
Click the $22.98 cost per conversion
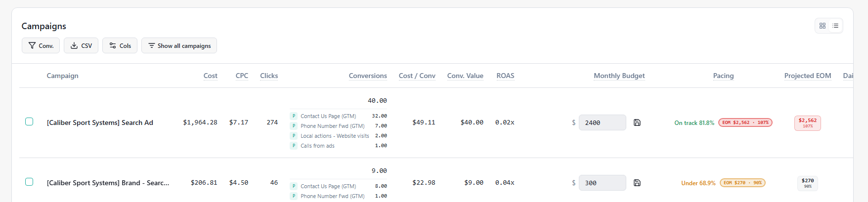click(424, 183)
